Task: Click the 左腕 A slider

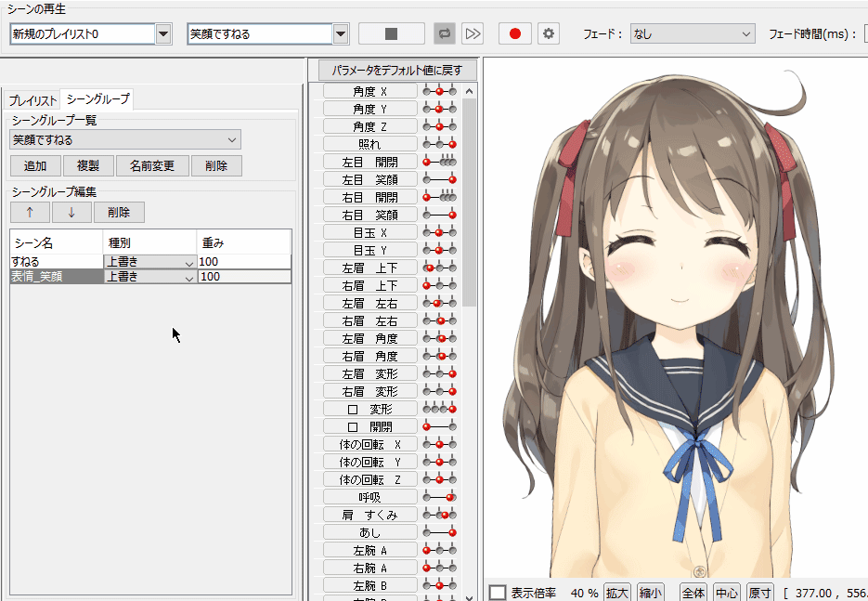Action: click(x=439, y=551)
